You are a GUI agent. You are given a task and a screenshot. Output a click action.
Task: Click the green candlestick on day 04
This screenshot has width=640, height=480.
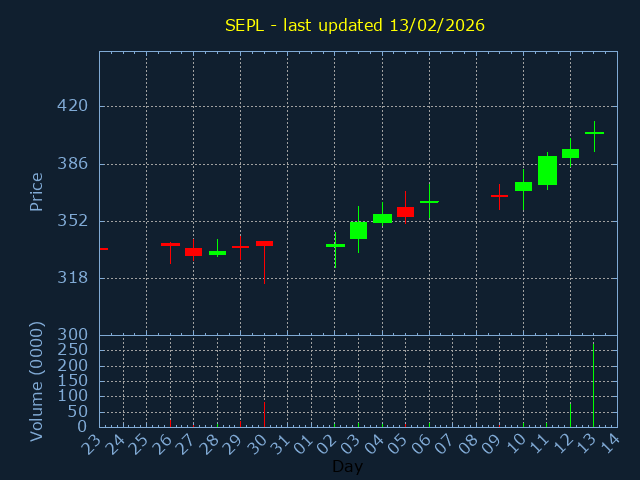[x=382, y=218]
